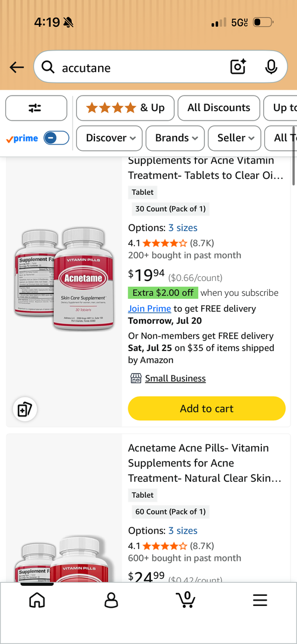This screenshot has width=297, height=644.
Task: Open the 30-tablet Acnetame bottle image
Action: 64,279
